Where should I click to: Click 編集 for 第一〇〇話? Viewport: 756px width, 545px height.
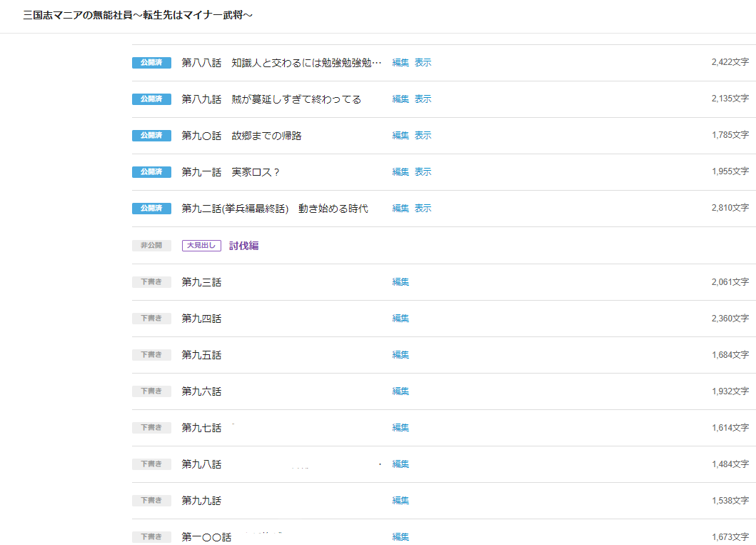(x=400, y=537)
